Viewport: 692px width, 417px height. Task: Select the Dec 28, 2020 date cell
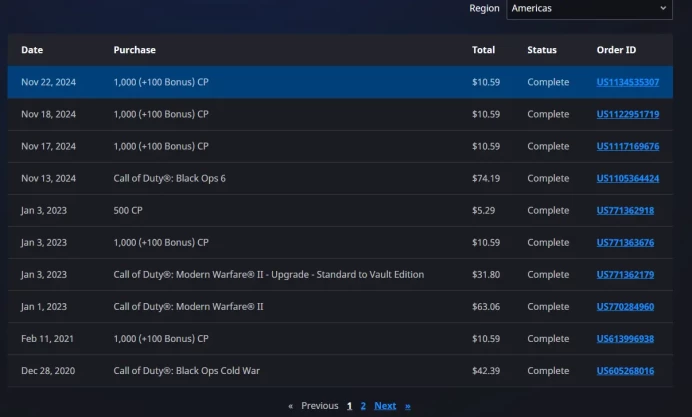click(48, 371)
